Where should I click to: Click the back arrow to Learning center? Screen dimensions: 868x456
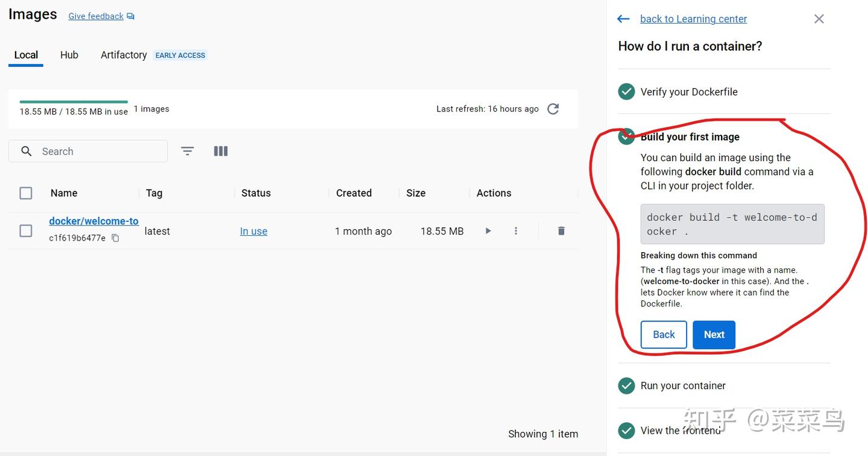(623, 19)
